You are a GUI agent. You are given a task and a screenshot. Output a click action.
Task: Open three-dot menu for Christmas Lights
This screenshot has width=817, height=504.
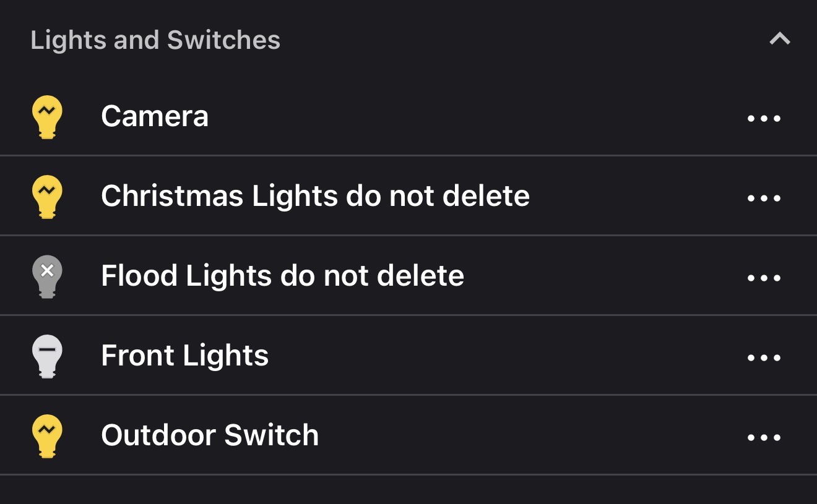tap(764, 198)
